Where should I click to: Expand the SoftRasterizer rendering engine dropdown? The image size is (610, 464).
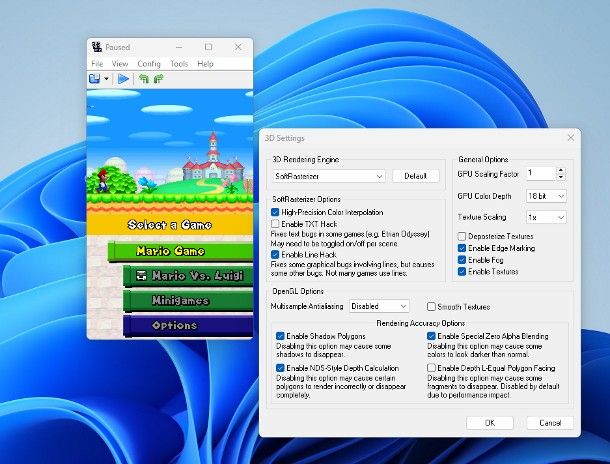tap(328, 176)
